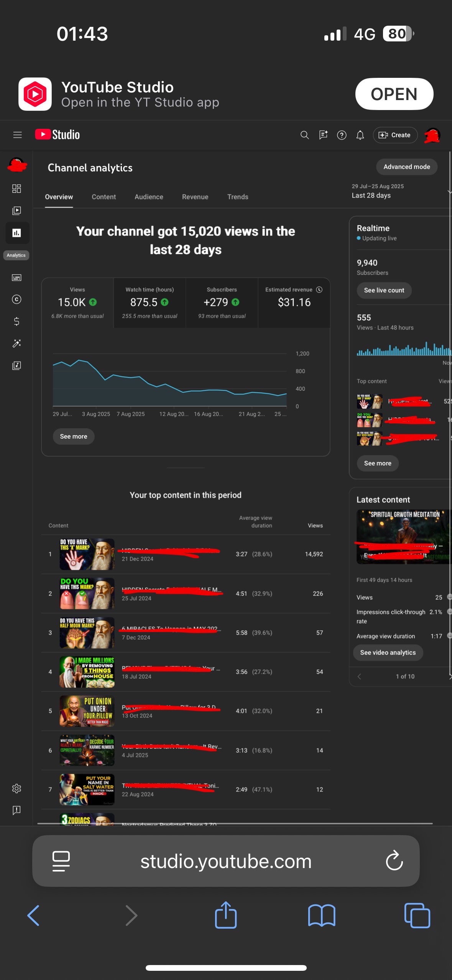Go back with Safari back arrow
The image size is (452, 980).
click(x=33, y=916)
